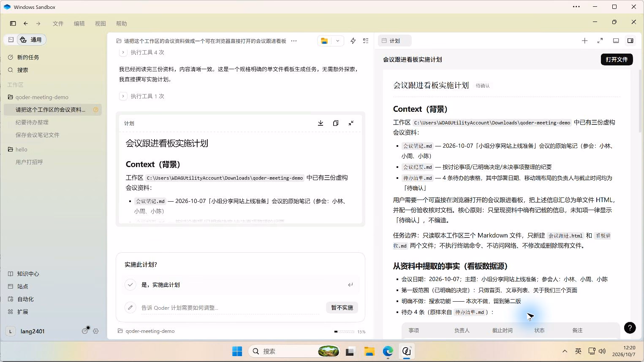
Task: Focus the 告诉 Qoder 计划需要如何调整 field
Action: tap(230, 308)
